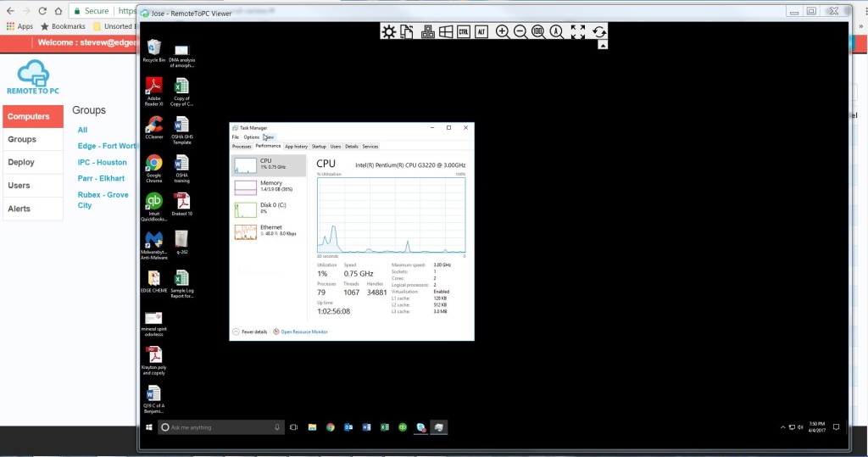Open the Deploy section in sidebar
The height and width of the screenshot is (457, 868).
click(x=22, y=162)
